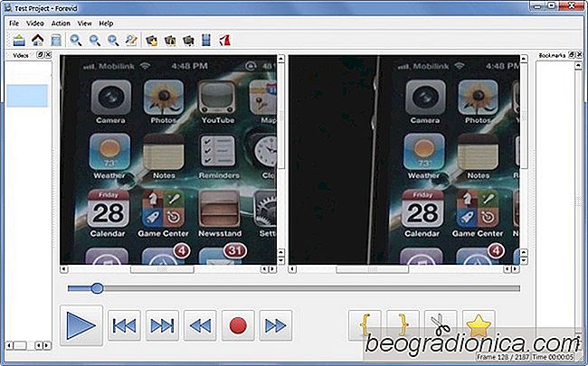Click the left video pane horizontal scrollbar thumb
The image size is (588, 366).
pyautogui.click(x=162, y=269)
